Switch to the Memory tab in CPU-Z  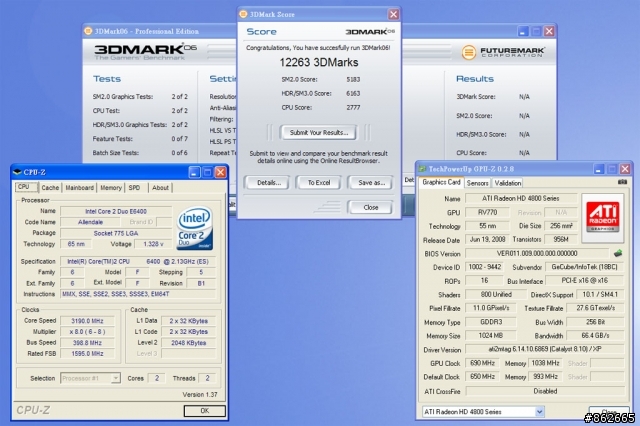pos(111,188)
